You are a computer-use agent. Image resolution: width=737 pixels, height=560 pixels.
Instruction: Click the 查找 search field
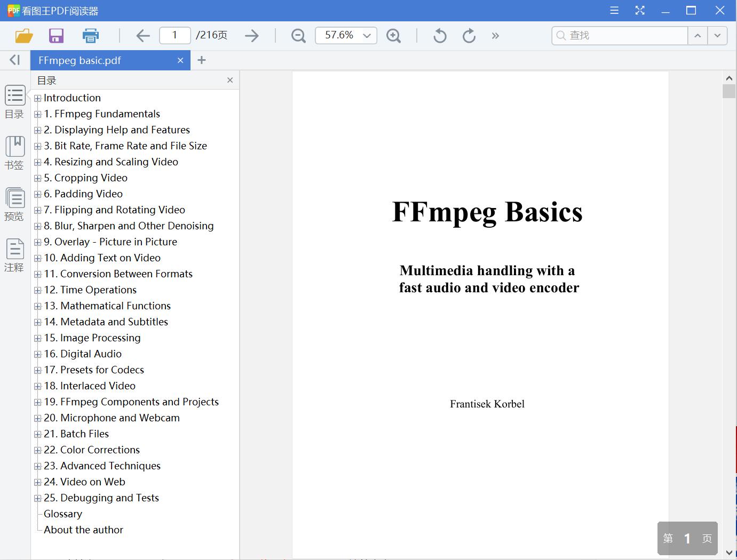[x=620, y=36]
